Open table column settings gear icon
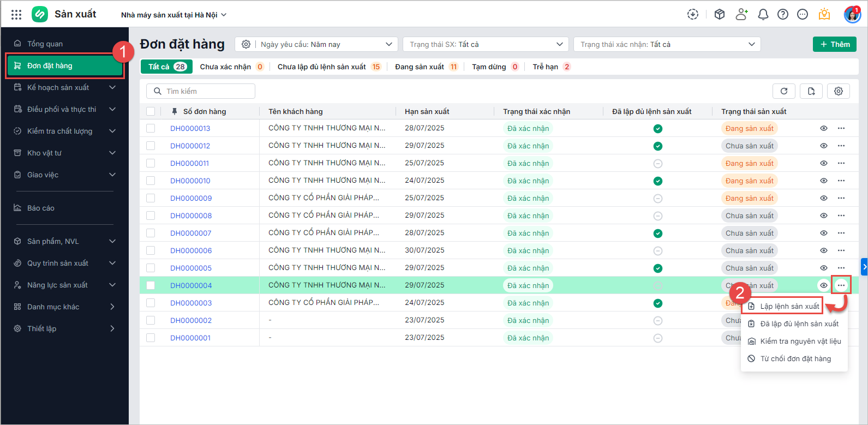 click(x=838, y=91)
